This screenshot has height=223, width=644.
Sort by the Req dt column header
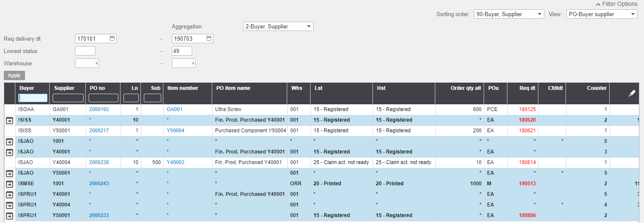(x=528, y=88)
